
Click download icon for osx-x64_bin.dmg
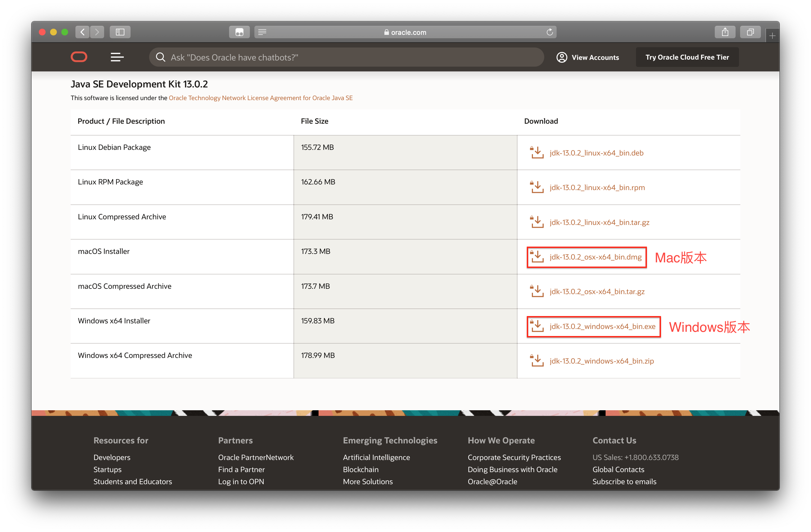(537, 256)
